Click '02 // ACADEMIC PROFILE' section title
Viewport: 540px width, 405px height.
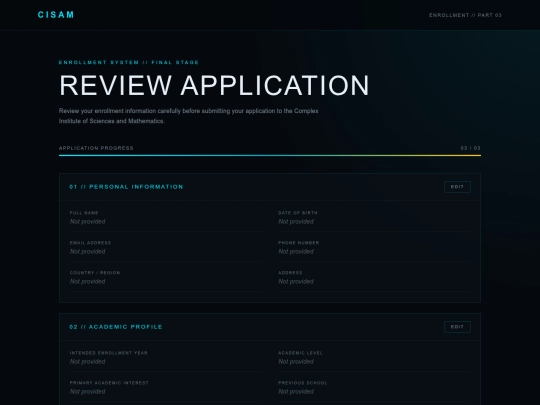coord(116,327)
